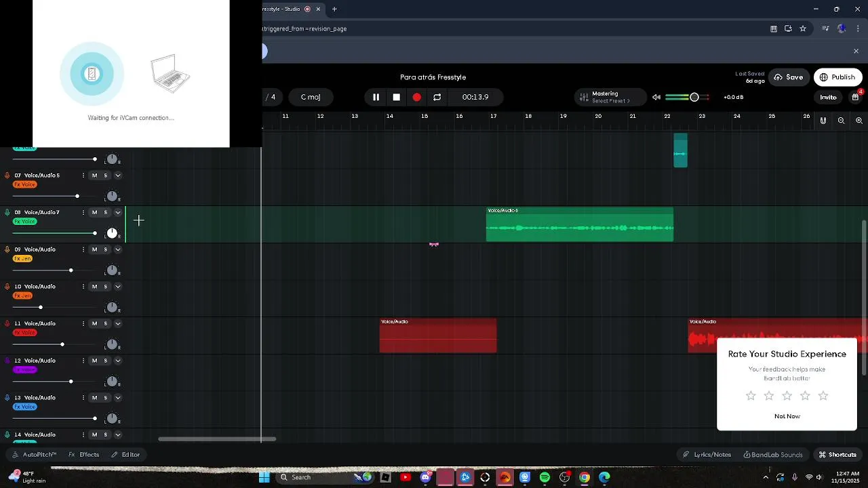Open the gift notifications icon

tap(856, 97)
